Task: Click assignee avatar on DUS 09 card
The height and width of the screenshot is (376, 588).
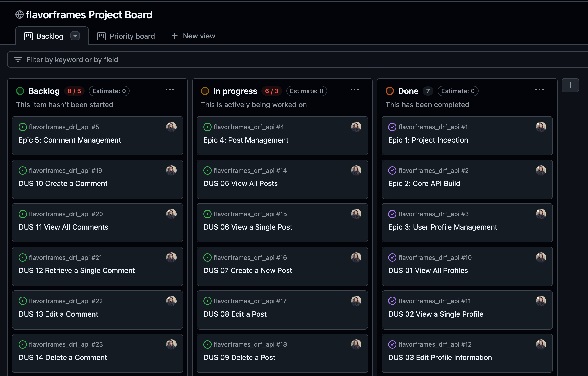Action: point(356,344)
